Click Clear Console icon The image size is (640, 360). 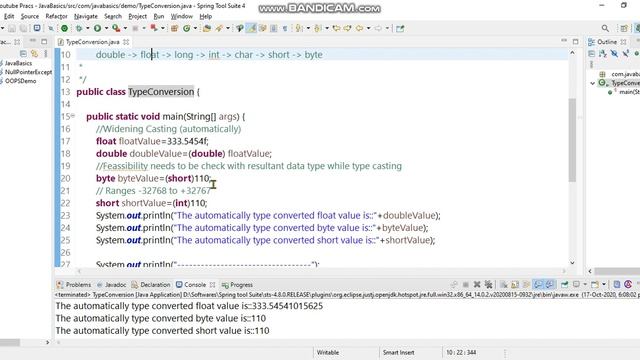pyautogui.click(x=504, y=284)
